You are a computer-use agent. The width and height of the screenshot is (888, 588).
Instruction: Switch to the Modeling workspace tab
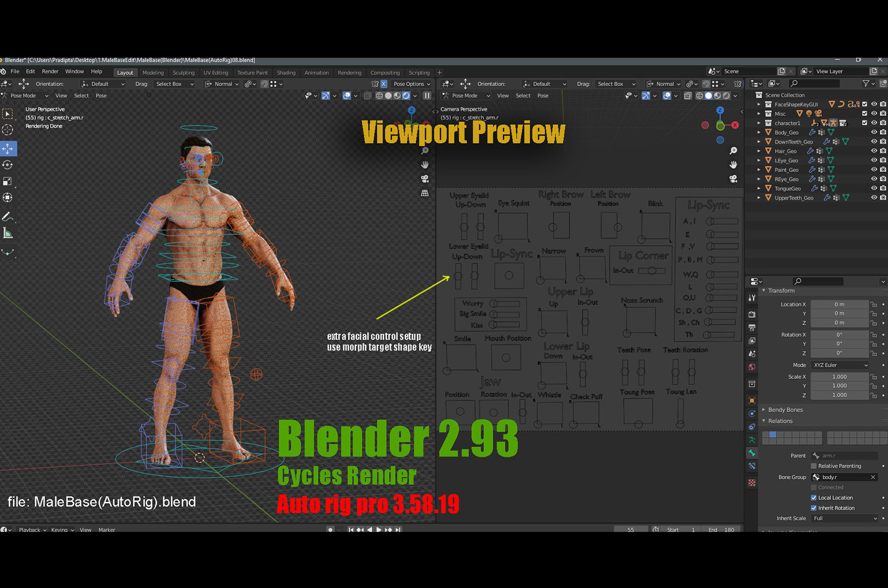click(x=153, y=73)
